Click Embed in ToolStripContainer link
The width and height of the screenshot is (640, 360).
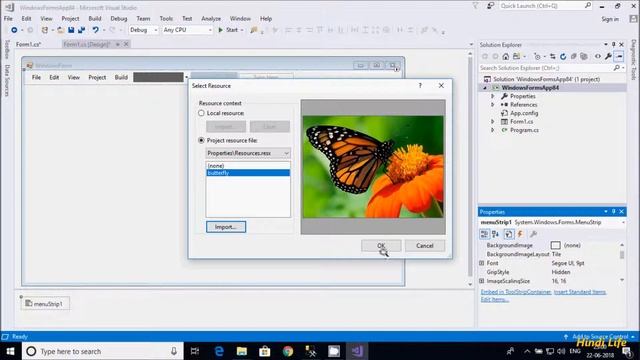516,292
